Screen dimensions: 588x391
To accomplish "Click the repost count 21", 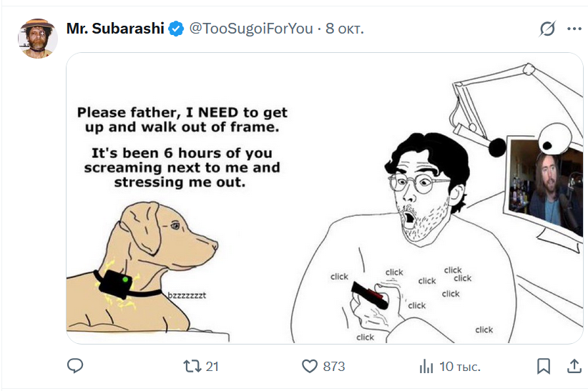I will click(x=212, y=367).
